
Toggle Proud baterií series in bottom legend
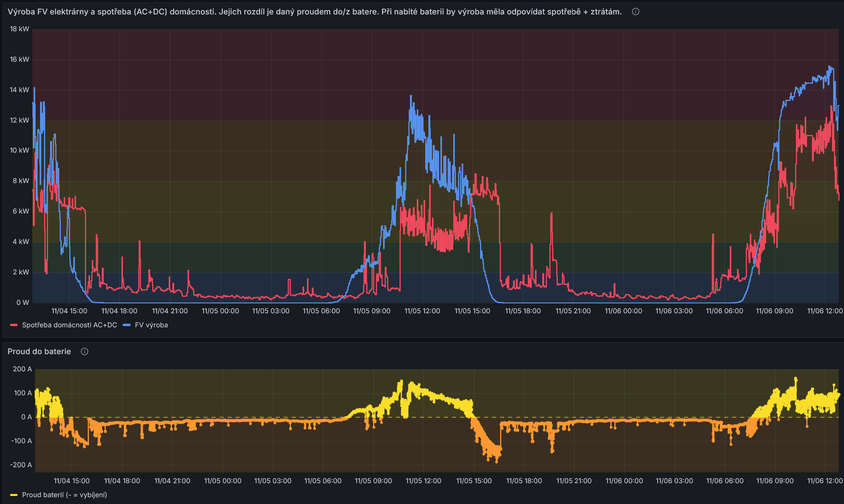coord(64,495)
